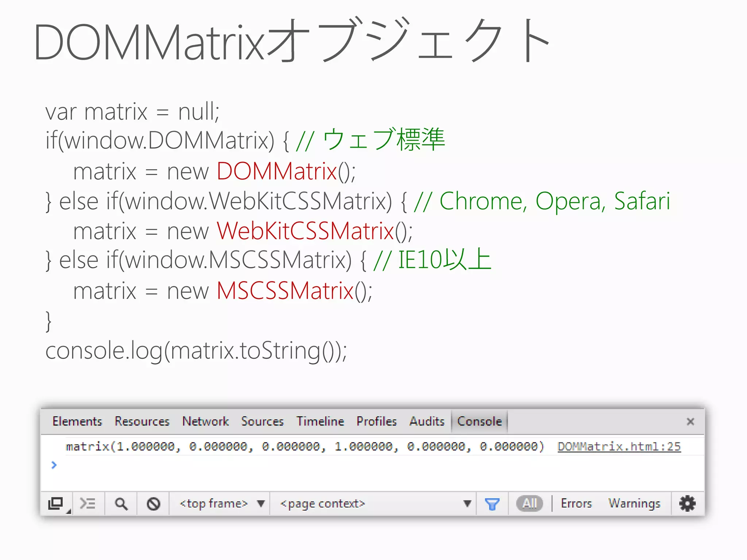Click the search magnifier icon
Viewport: 747px width, 560px height.
(x=121, y=504)
